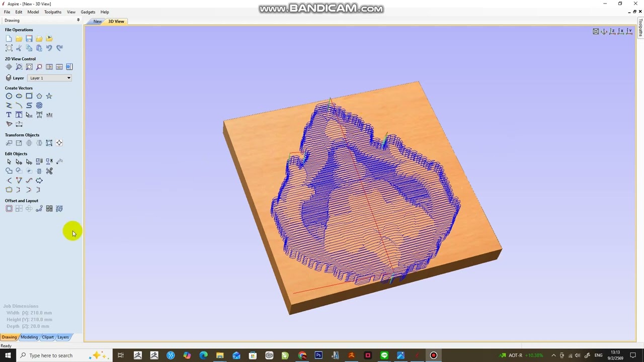Screen dimensions: 644x362
Task: Open the File menu
Action: point(7,12)
